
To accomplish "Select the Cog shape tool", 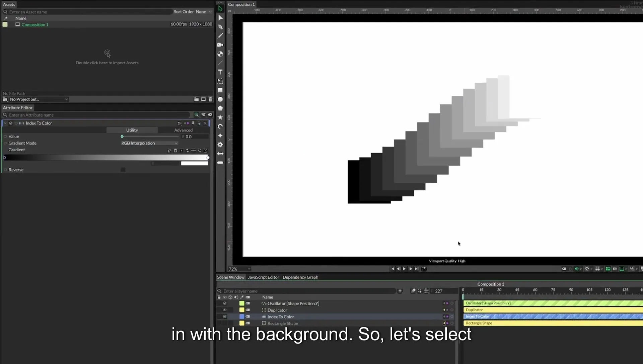I will pyautogui.click(x=220, y=145).
